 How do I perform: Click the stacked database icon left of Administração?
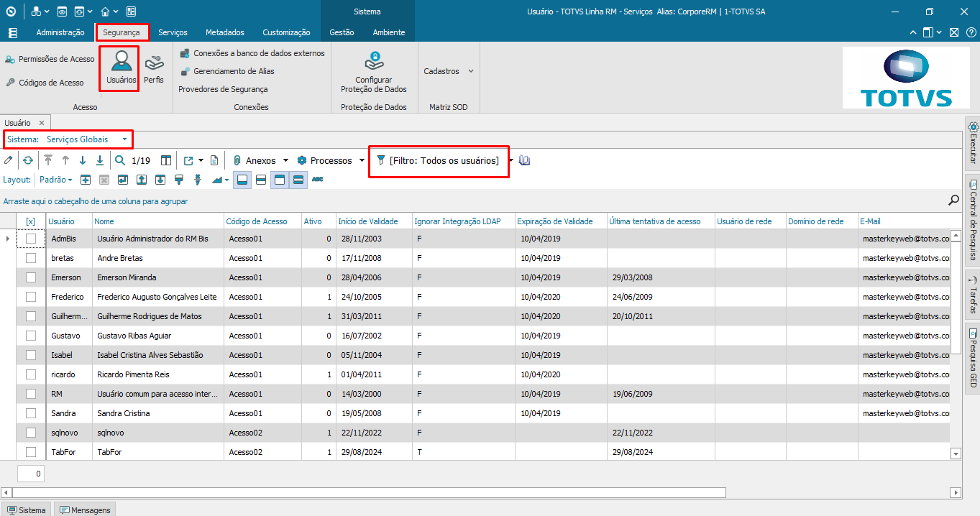point(13,32)
